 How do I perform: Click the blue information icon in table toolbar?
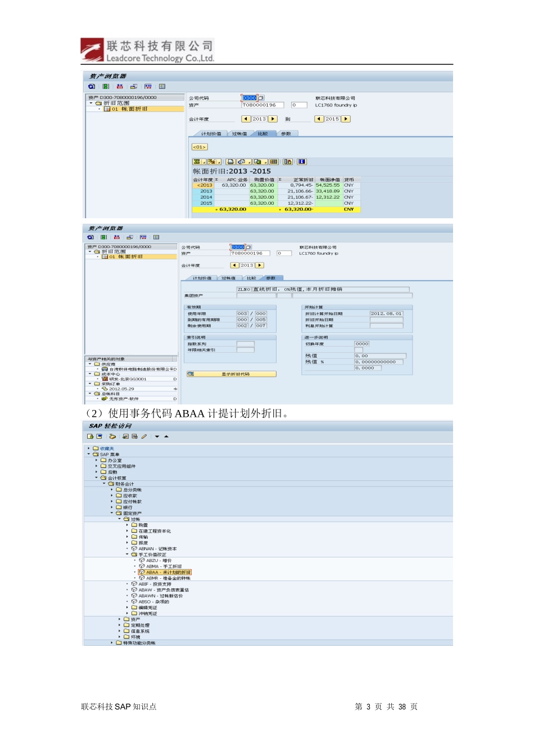coord(302,161)
